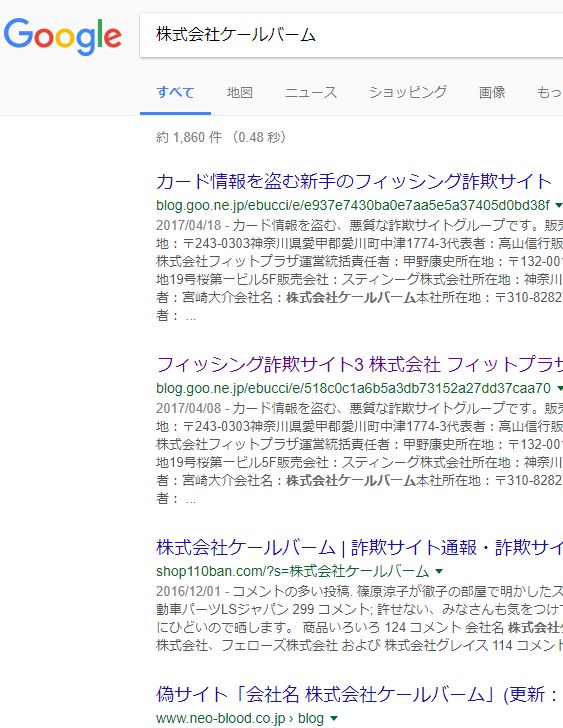Click the www.neo-blood.co.jp › blog URL
Image resolution: width=563 pixels, height=728 pixels.
240,719
